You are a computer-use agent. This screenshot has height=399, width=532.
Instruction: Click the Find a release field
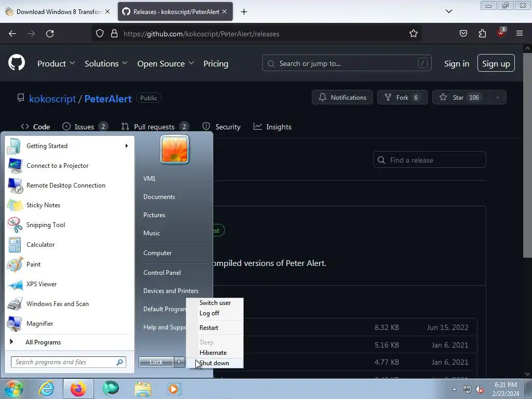(430, 160)
